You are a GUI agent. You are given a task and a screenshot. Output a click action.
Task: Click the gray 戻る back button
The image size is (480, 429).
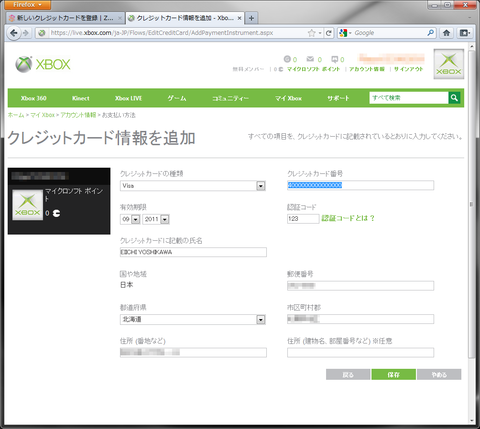click(x=348, y=374)
